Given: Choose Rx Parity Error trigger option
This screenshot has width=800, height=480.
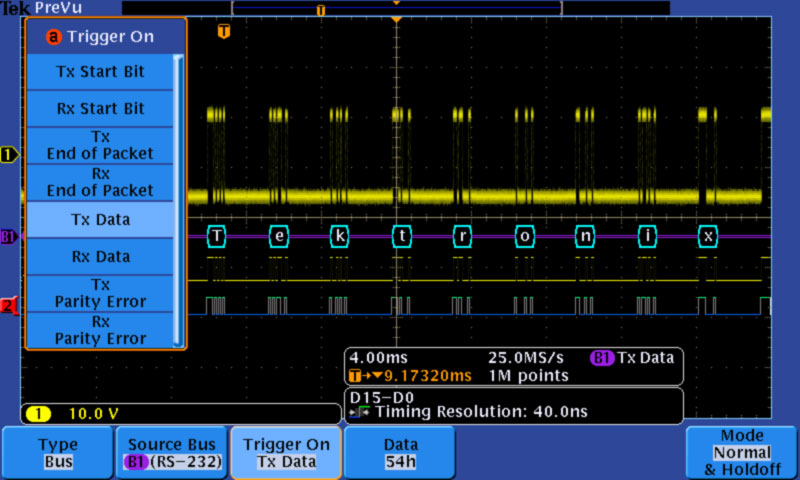Looking at the screenshot, I should (100, 330).
